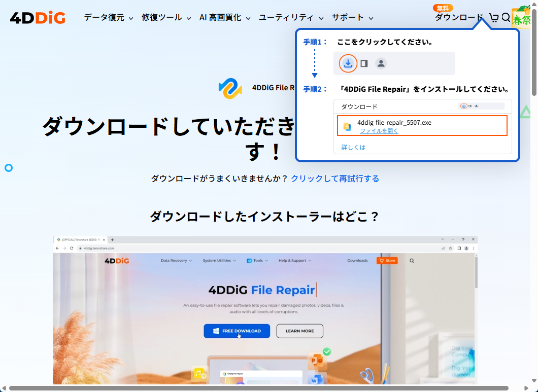The width and height of the screenshot is (538, 392).
Task: Click FREE DOWNLOAD button in tutorial image
Action: 237,331
